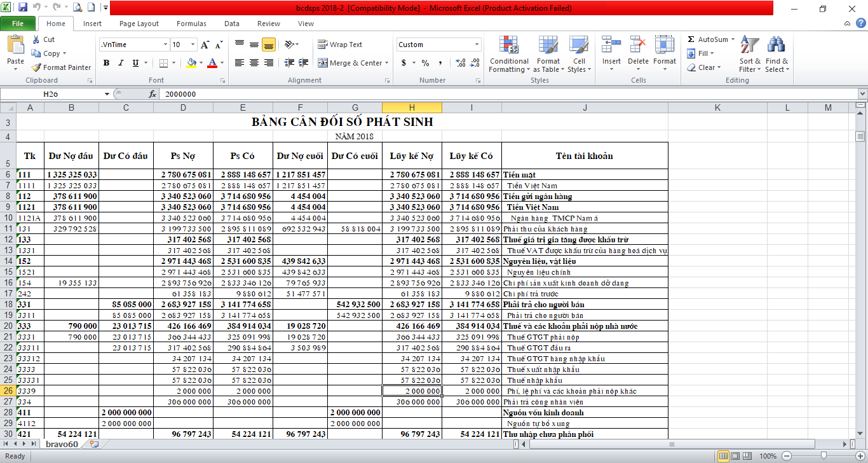Open Find & Select menu
This screenshot has height=463, width=868.
pyautogui.click(x=776, y=55)
